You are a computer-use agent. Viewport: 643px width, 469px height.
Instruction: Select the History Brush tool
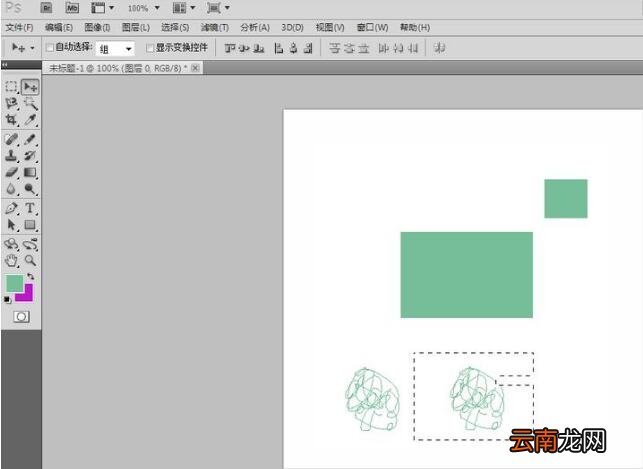[x=30, y=156]
